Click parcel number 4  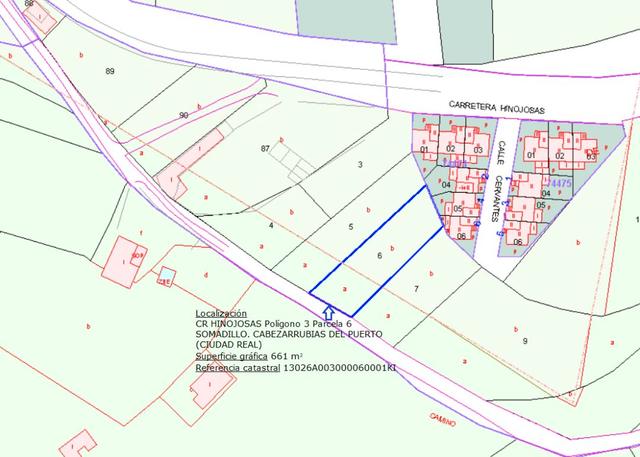click(271, 225)
